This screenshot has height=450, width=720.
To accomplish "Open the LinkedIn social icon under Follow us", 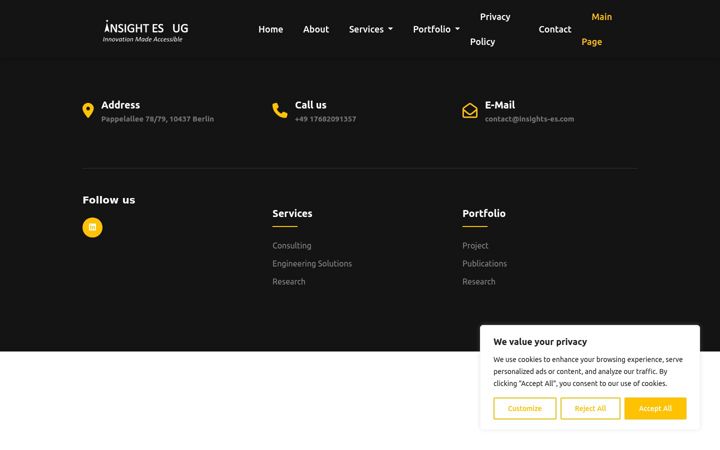I will pos(92,227).
